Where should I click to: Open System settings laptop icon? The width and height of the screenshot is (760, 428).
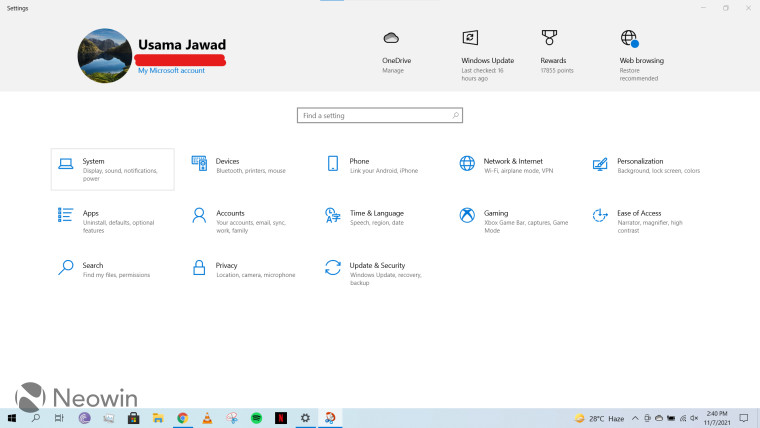click(65, 164)
